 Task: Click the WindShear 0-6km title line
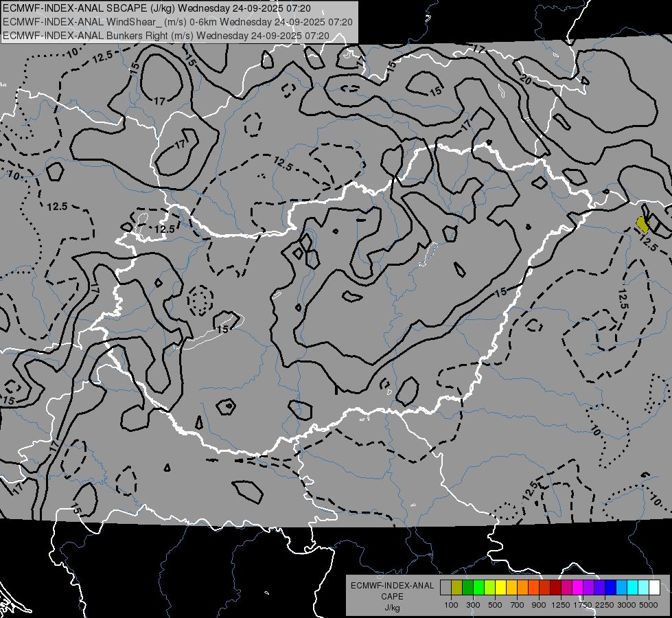(x=177, y=22)
